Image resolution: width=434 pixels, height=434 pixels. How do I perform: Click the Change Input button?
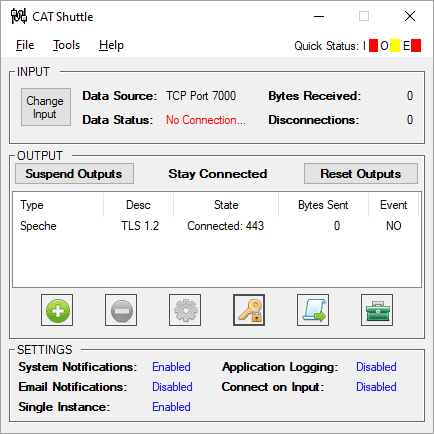point(46,107)
